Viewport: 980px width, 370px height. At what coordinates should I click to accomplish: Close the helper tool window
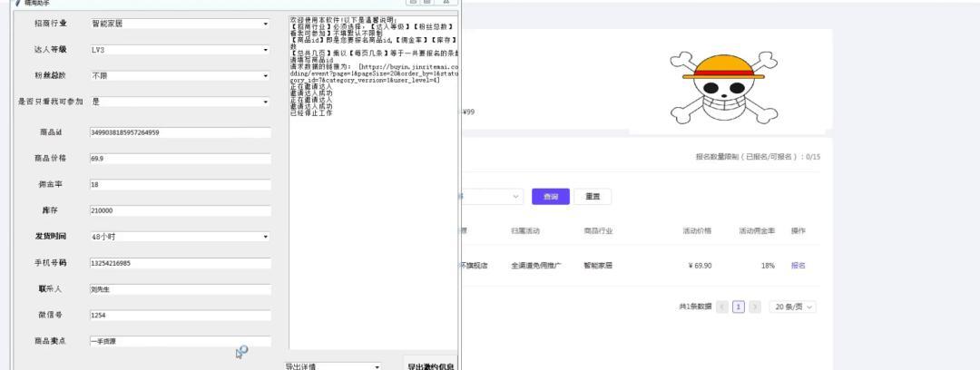click(446, 2)
